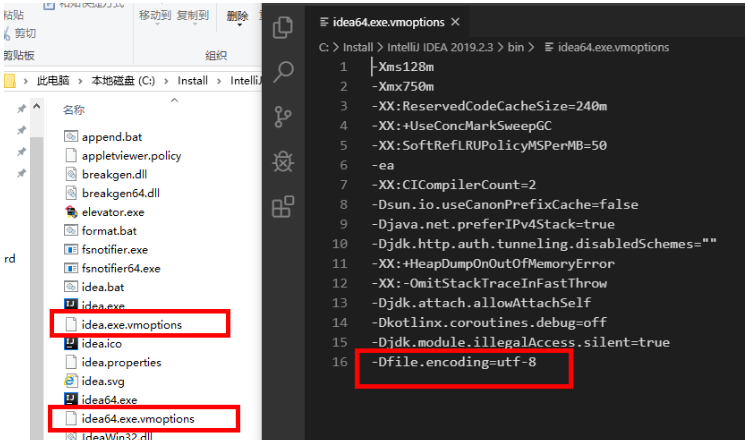Open the Extensions view

pos(283,207)
